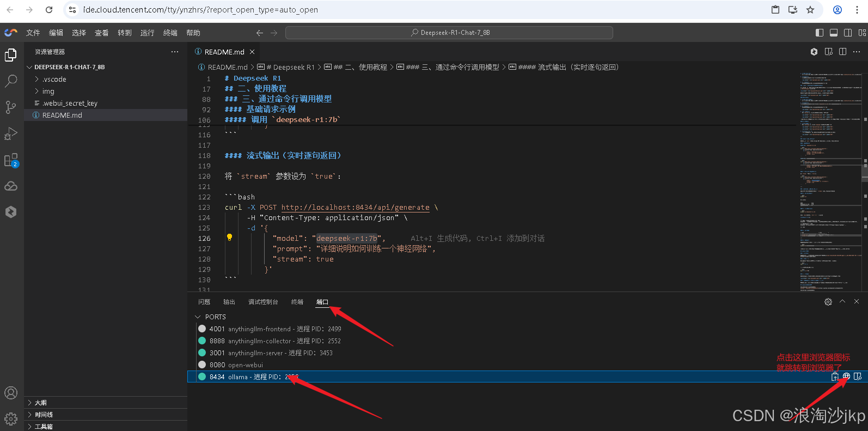Open the Manage gear in activity bar
This screenshot has height=431, width=868.
tap(11, 418)
